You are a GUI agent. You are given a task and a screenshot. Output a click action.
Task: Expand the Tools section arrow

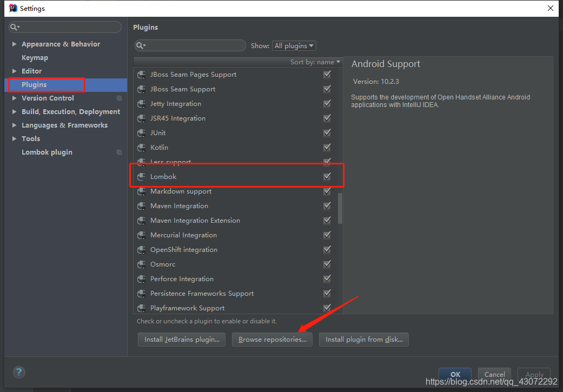[15, 138]
